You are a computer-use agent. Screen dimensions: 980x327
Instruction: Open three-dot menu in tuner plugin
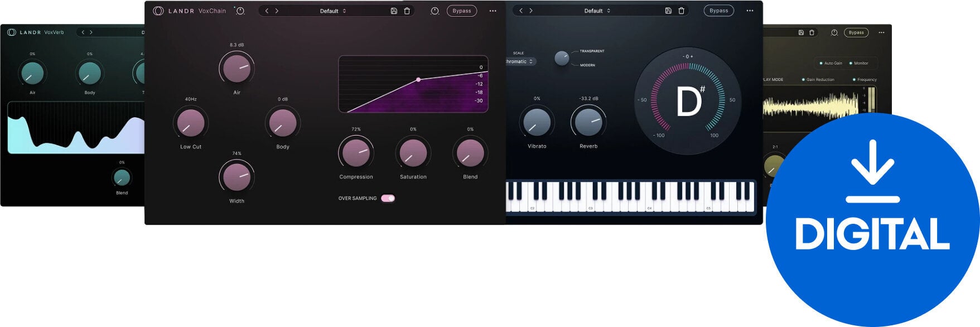pyautogui.click(x=750, y=11)
